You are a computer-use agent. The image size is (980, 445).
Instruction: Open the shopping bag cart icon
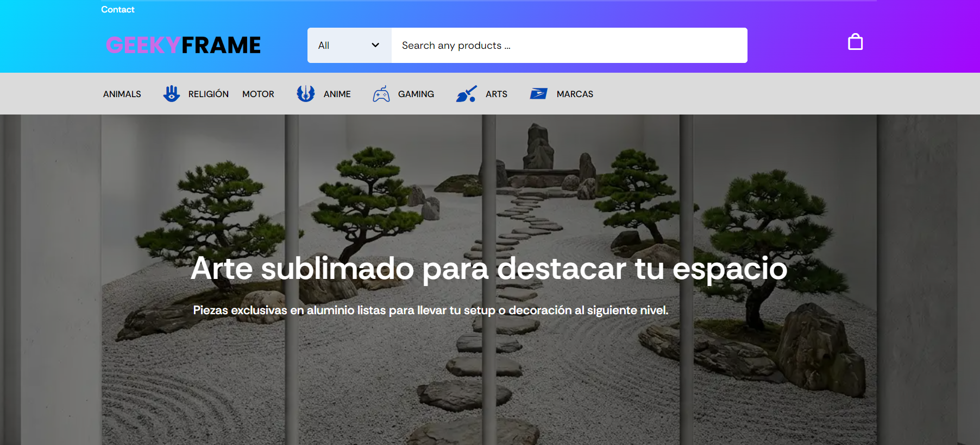(x=855, y=42)
